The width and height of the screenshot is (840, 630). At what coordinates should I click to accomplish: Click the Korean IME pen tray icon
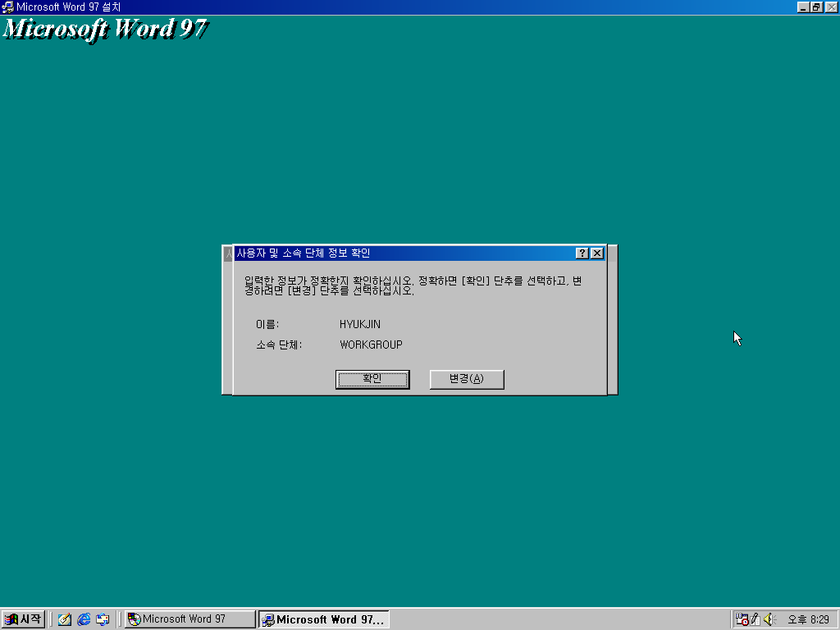756,619
